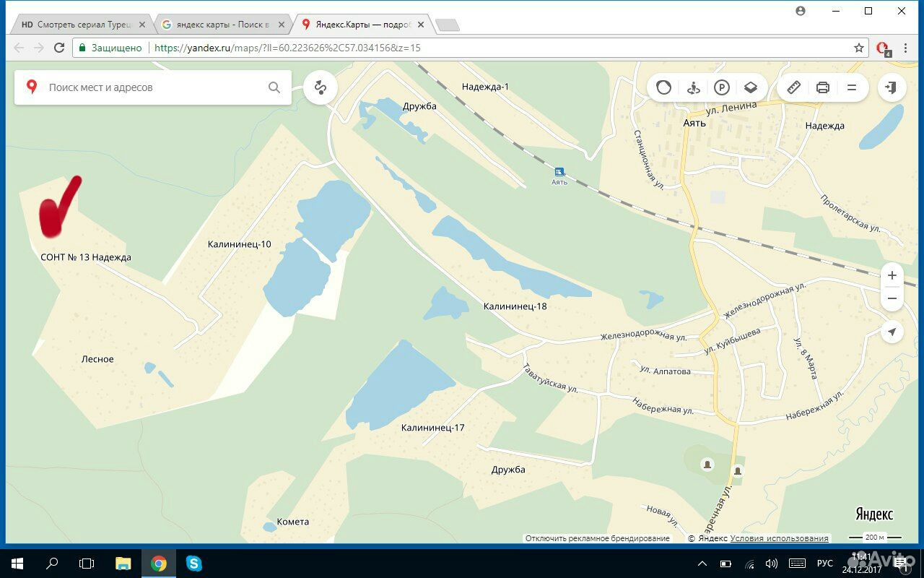Open the map layers selector
Image resolution: width=924 pixels, height=578 pixels.
click(x=751, y=87)
